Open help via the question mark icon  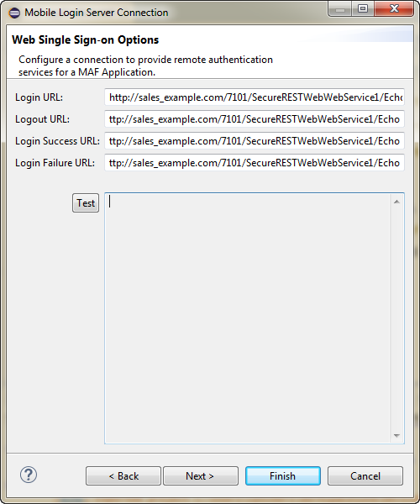29,475
